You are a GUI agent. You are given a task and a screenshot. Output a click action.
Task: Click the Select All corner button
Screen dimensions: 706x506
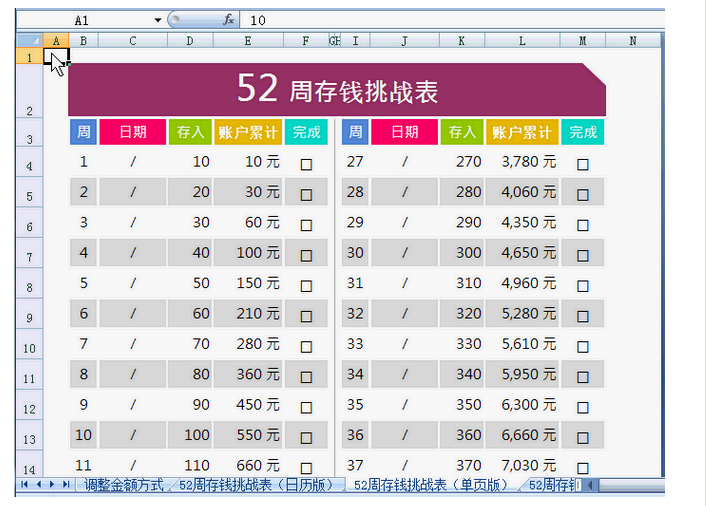30,41
